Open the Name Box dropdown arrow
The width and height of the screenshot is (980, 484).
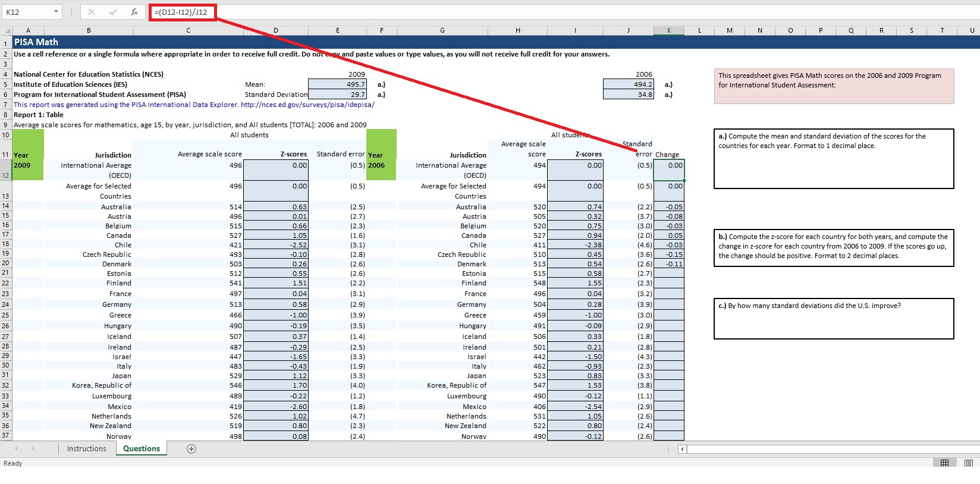click(x=56, y=12)
